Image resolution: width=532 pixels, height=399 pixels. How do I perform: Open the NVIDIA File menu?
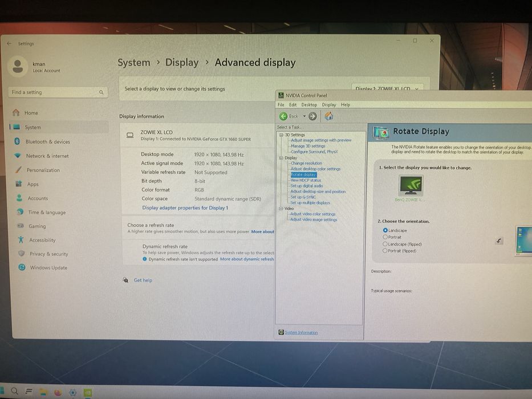click(281, 105)
